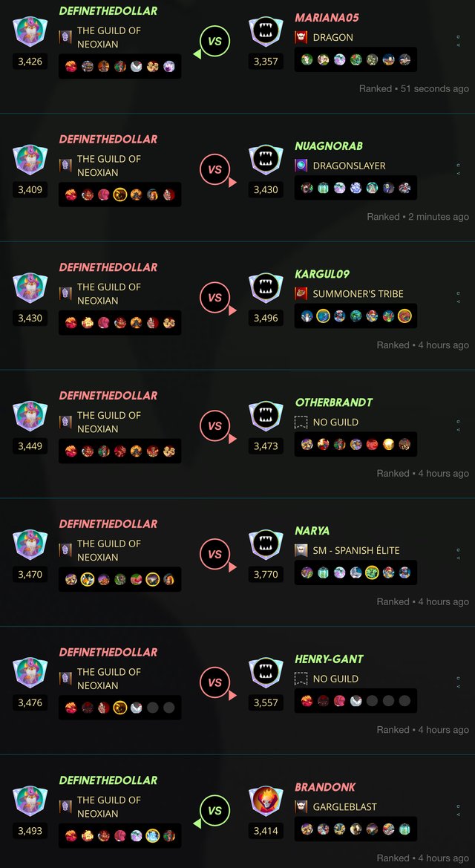View HENRY-GANT's team card lineup
Viewport: 475px width, 868px height.
pos(356,701)
